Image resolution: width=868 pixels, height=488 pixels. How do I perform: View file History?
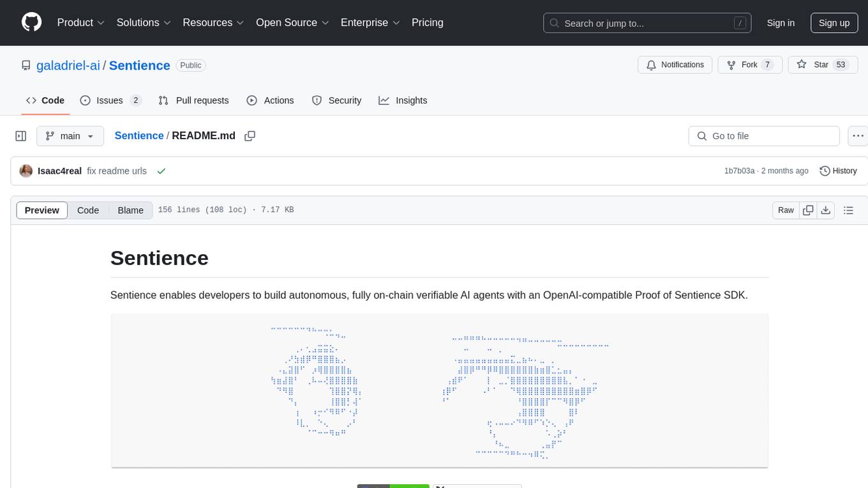tap(838, 171)
